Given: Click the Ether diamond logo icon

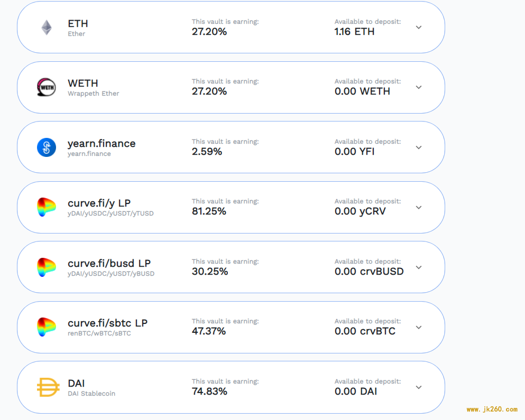Looking at the screenshot, I should tap(47, 27).
